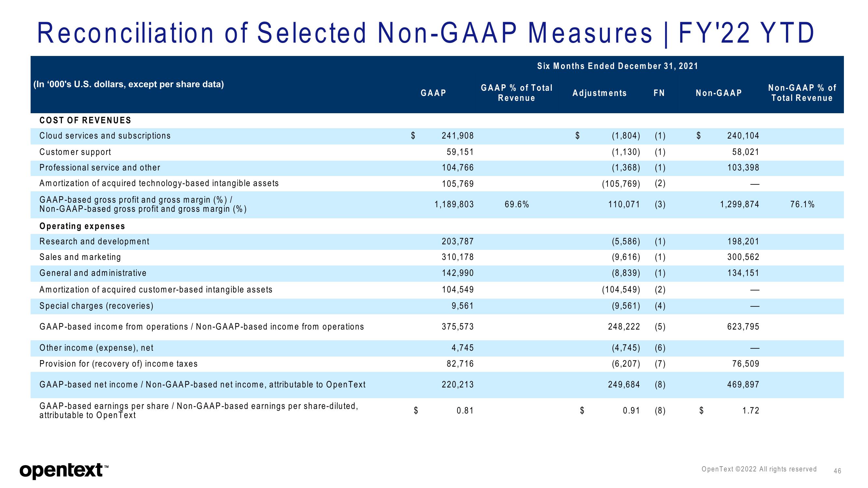Click the EPS adjustment 0.91
Viewport: 868px width, 488px height.
631,411
